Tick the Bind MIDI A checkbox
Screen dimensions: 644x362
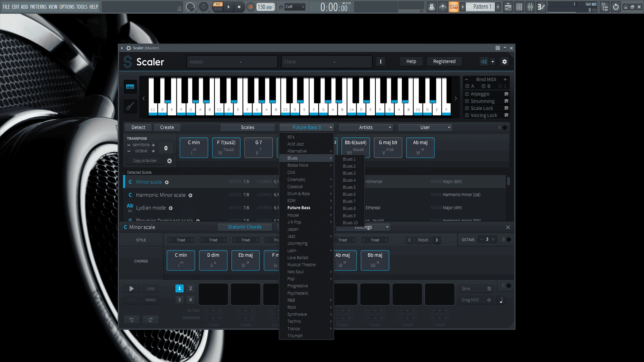(467, 86)
